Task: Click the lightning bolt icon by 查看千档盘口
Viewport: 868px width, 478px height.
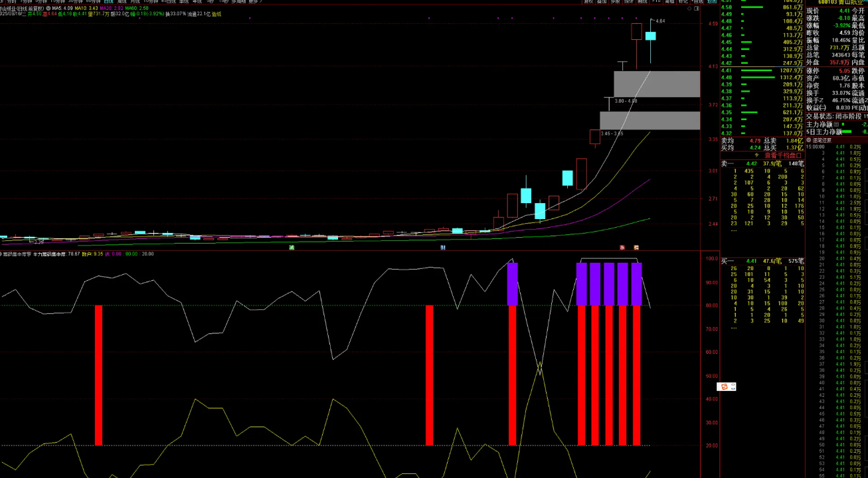Action: [x=756, y=155]
